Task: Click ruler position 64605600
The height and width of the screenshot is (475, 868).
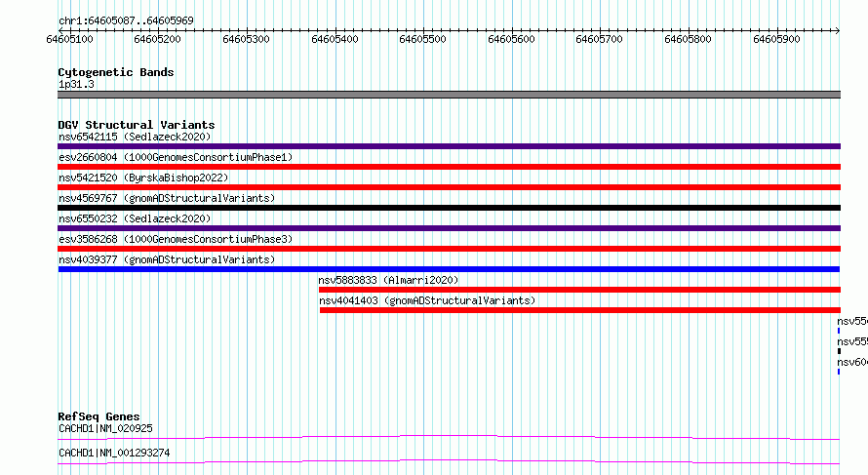Action: 511,39
